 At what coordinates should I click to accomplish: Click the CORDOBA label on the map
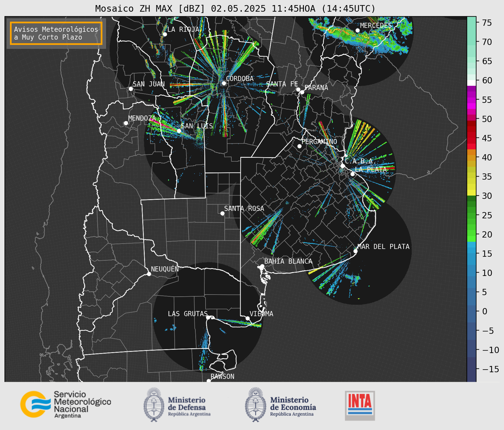(240, 79)
